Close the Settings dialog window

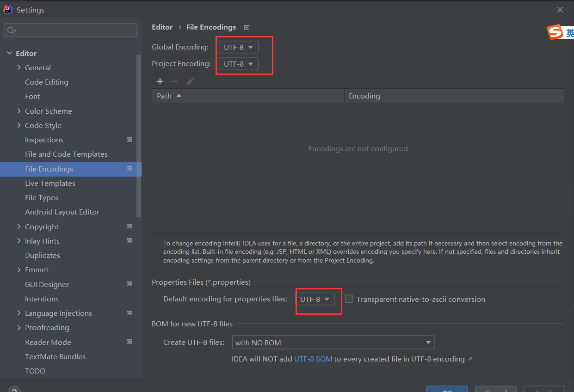560,10
